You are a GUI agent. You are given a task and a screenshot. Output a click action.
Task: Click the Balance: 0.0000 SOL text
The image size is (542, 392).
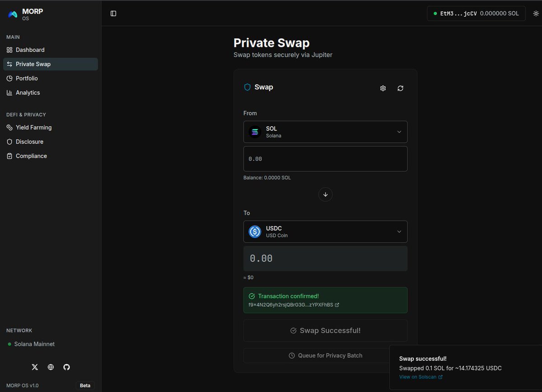[267, 178]
